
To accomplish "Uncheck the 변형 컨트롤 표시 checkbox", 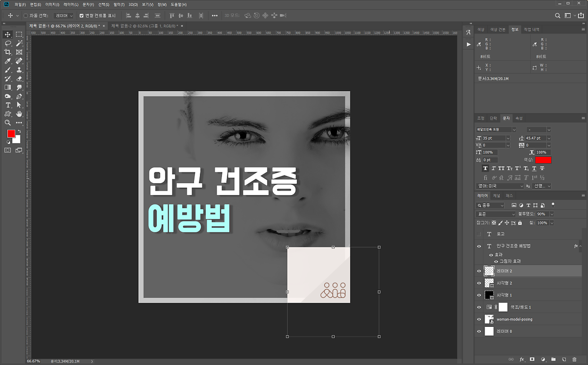I will point(81,16).
